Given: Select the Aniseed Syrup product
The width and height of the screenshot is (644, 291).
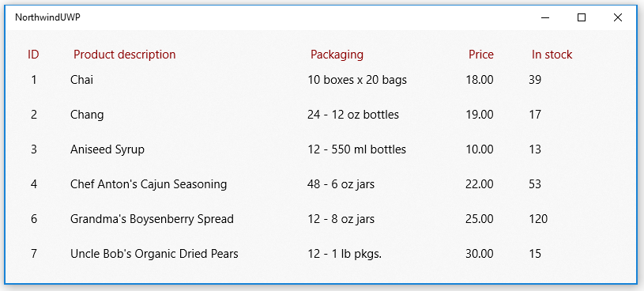Looking at the screenshot, I should click(107, 149).
